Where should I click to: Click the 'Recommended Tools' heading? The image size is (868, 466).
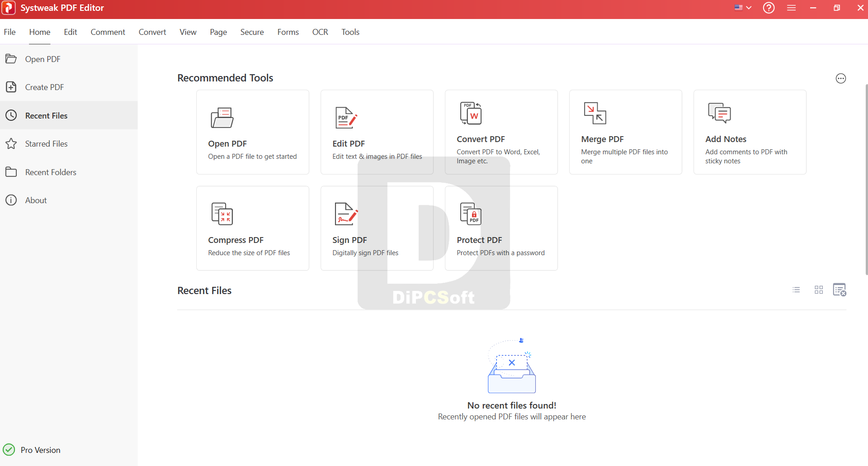pos(225,78)
